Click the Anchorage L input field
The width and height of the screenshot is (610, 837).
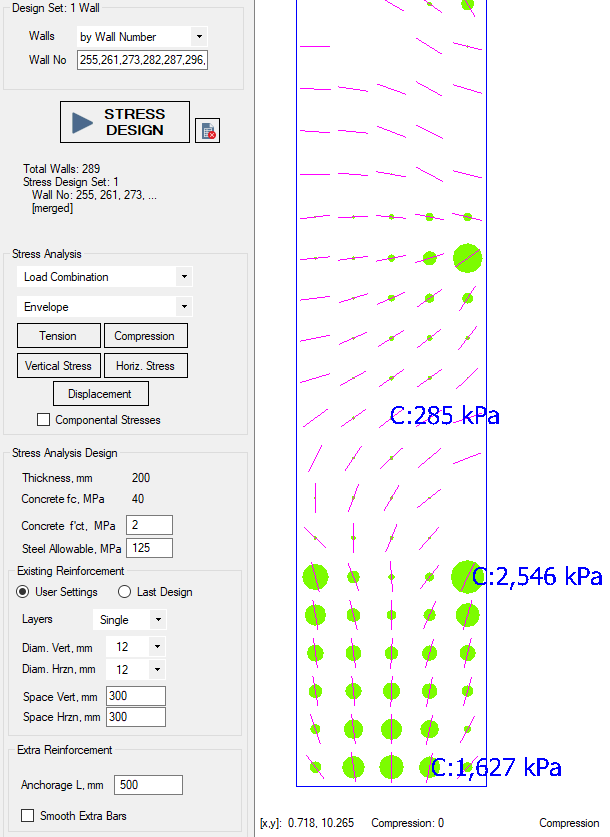tap(148, 785)
